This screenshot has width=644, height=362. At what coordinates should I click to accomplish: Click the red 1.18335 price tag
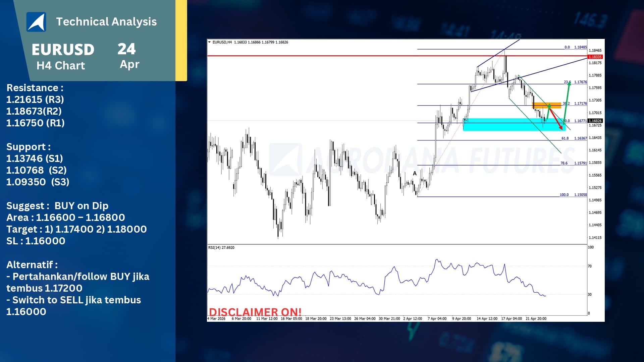(x=595, y=57)
